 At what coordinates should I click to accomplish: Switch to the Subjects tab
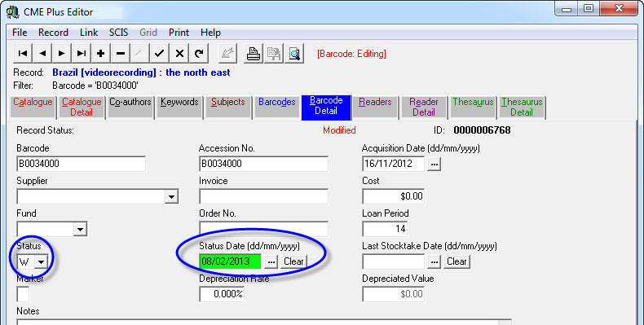click(228, 108)
